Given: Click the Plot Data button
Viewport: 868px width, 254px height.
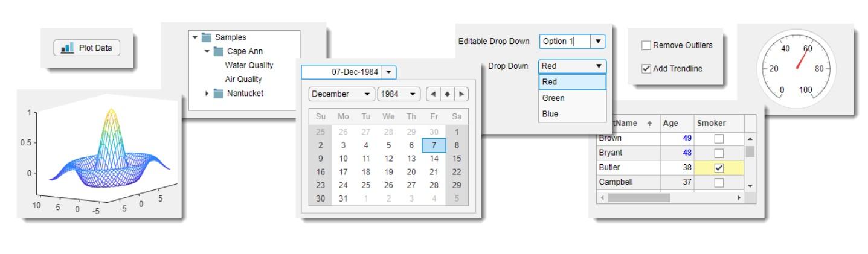Looking at the screenshot, I should click(x=87, y=48).
